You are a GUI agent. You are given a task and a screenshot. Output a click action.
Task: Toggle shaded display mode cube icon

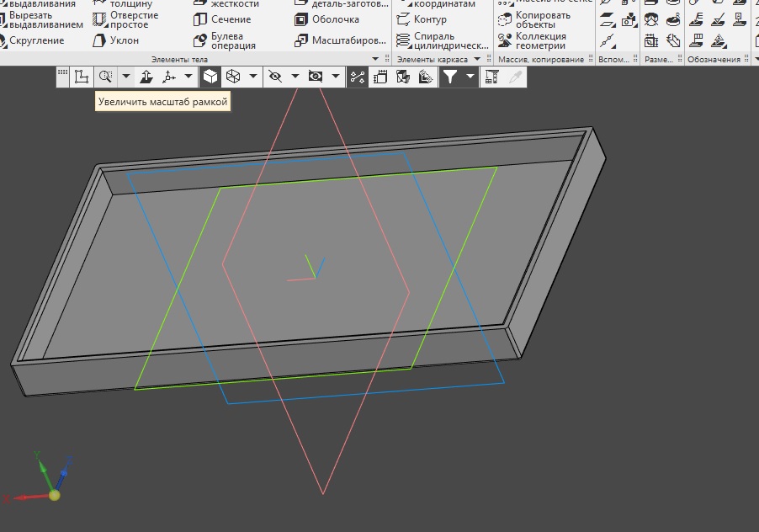(x=210, y=77)
